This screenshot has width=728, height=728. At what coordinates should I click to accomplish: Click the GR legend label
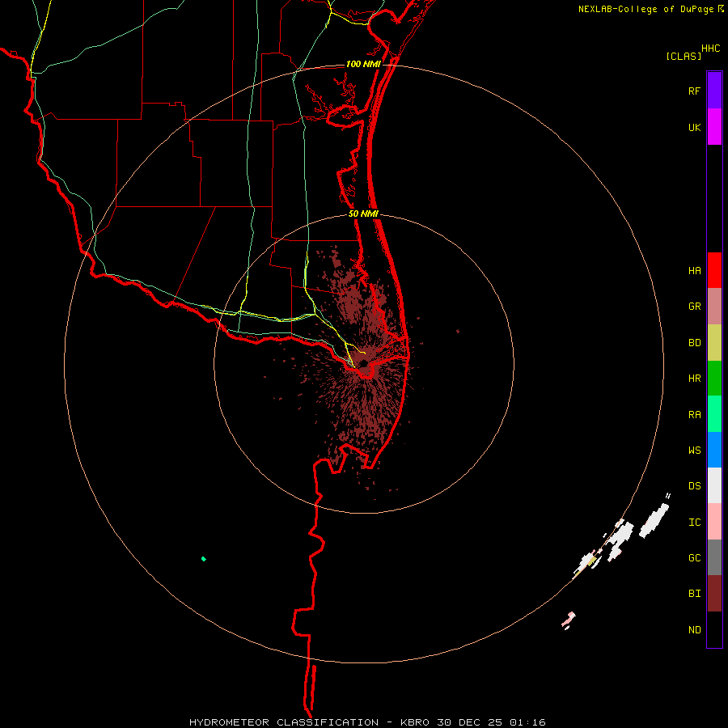coord(694,307)
